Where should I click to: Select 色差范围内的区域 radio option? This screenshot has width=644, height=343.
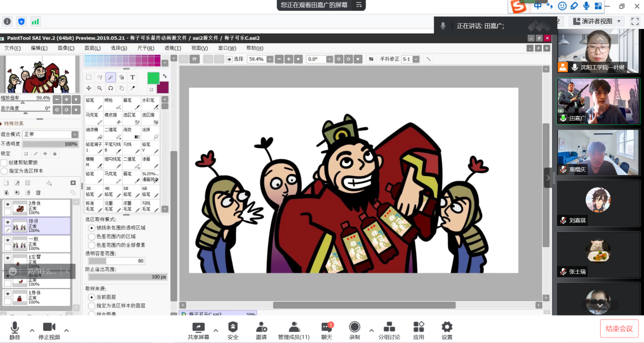click(x=92, y=236)
